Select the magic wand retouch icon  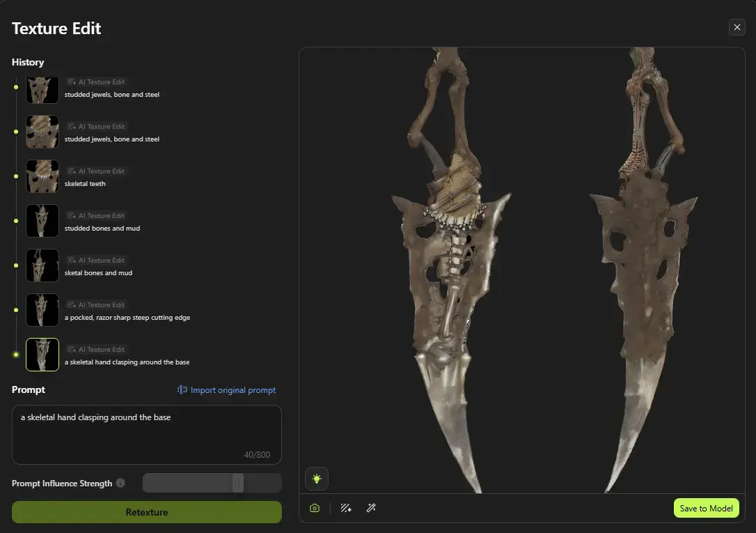[x=371, y=508]
